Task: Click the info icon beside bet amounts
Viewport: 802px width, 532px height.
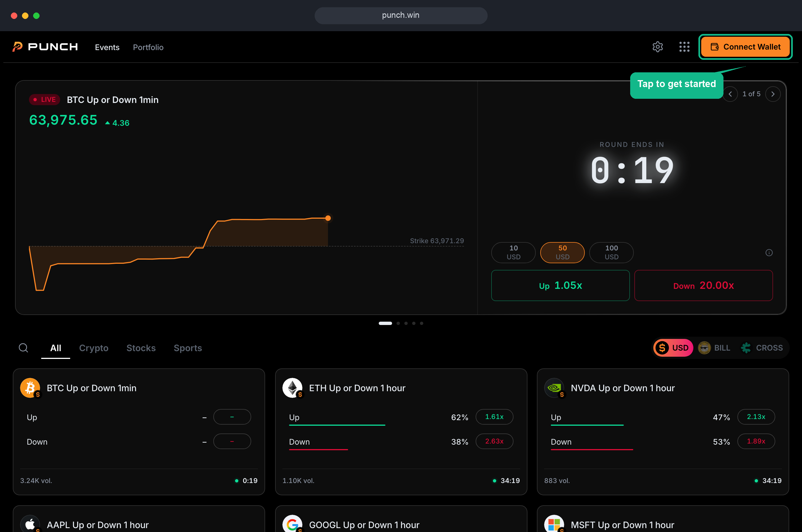Action: 769,252
